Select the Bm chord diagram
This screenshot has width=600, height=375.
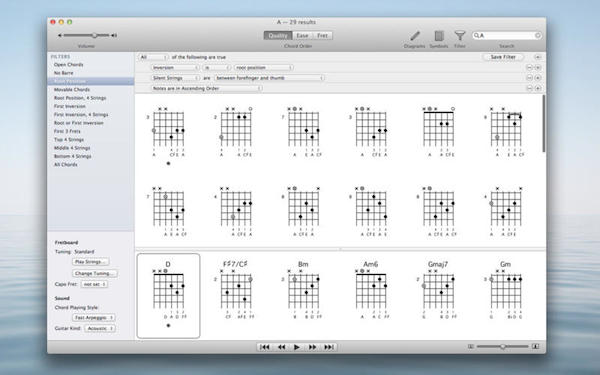click(x=303, y=292)
